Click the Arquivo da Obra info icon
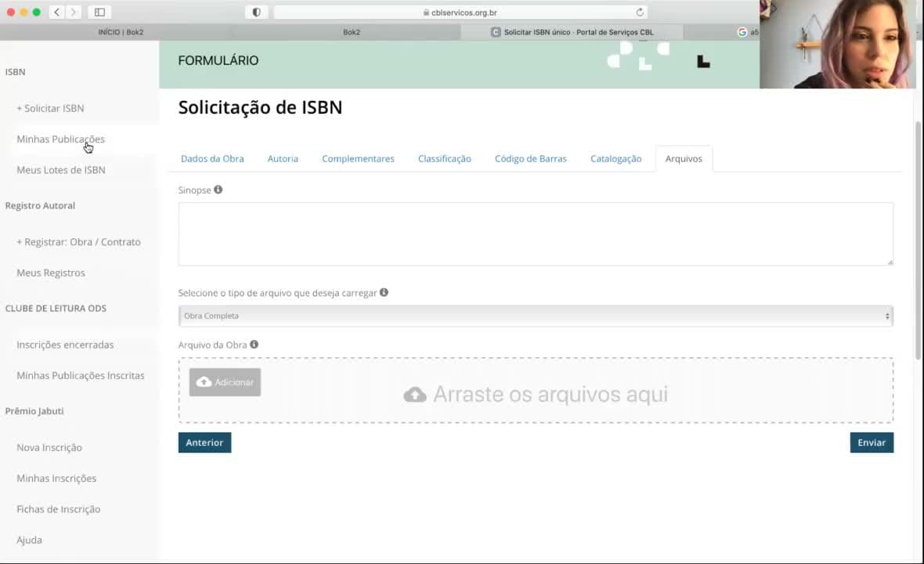Viewport: 924px width, 564px height. tap(254, 344)
